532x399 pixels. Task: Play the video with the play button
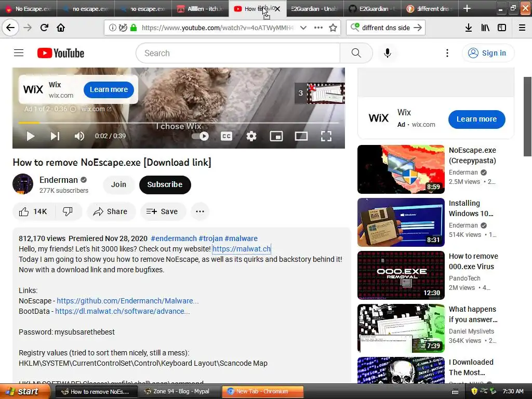pyautogui.click(x=31, y=137)
